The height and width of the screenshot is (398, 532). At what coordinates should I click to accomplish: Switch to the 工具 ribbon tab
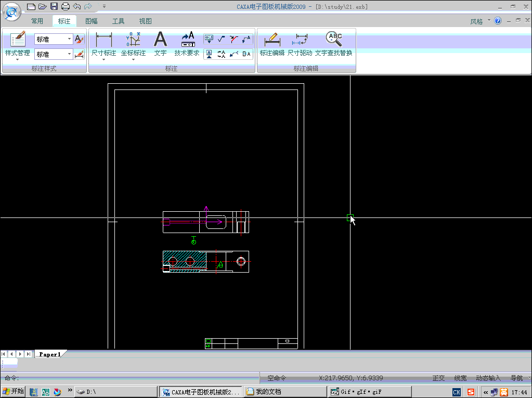coord(118,21)
